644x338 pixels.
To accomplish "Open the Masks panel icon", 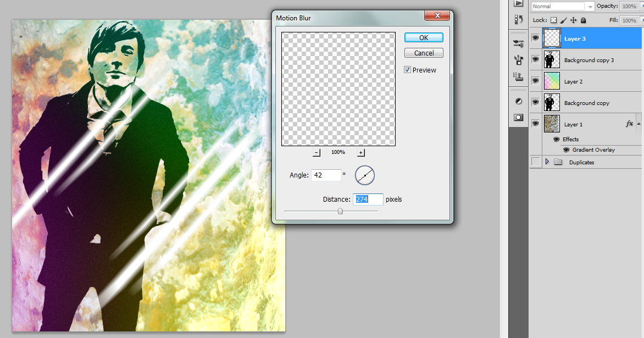I will [x=518, y=118].
